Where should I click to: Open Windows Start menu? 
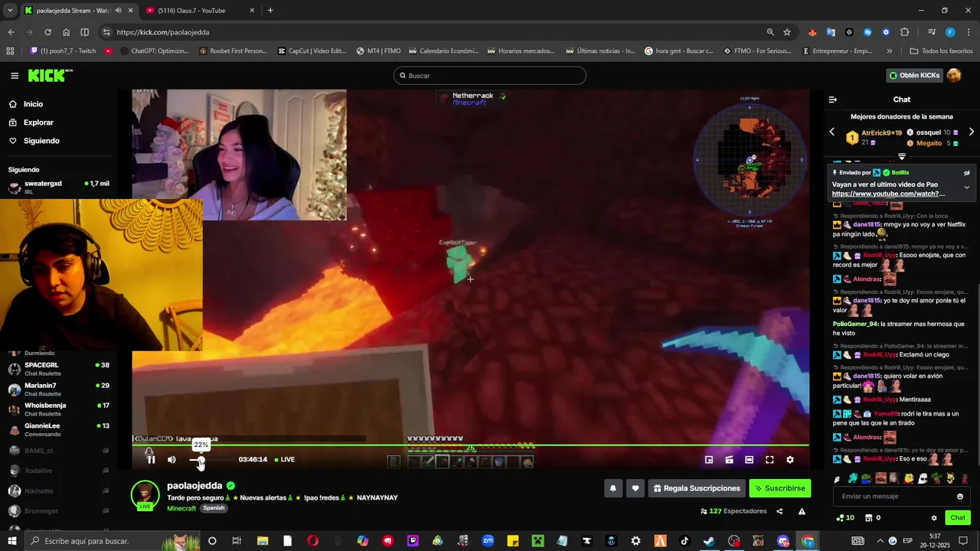click(x=12, y=541)
